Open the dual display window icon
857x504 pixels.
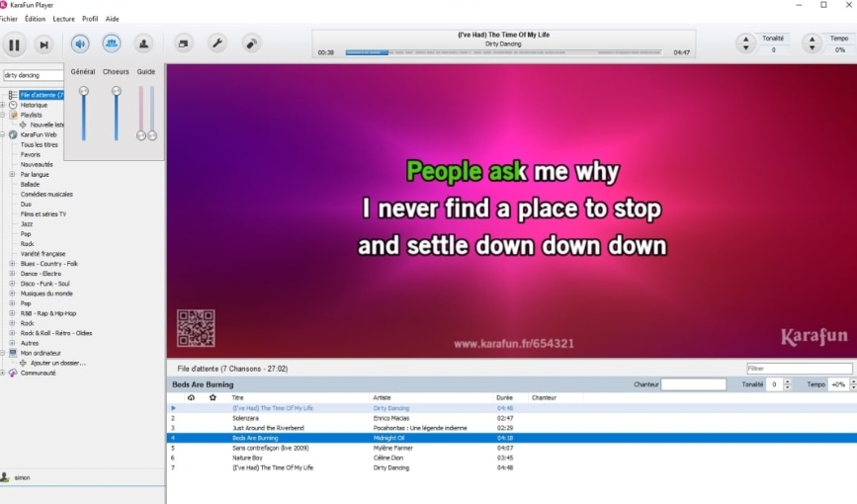pos(184,43)
